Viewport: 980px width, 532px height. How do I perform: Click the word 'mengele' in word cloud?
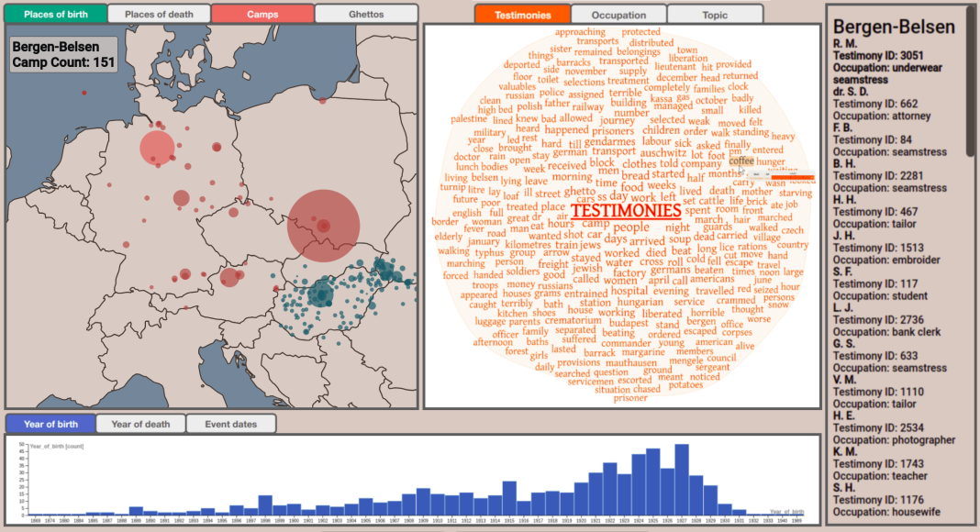click(686, 360)
